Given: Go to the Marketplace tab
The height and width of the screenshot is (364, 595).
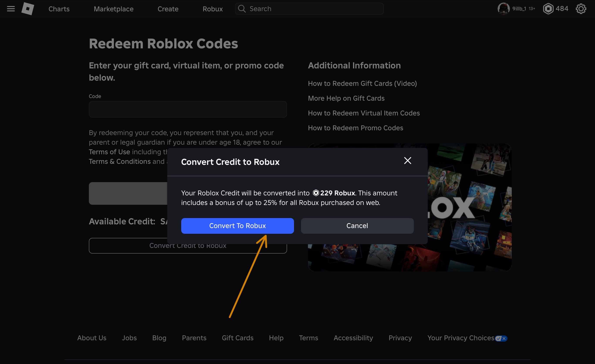Looking at the screenshot, I should pos(113,9).
